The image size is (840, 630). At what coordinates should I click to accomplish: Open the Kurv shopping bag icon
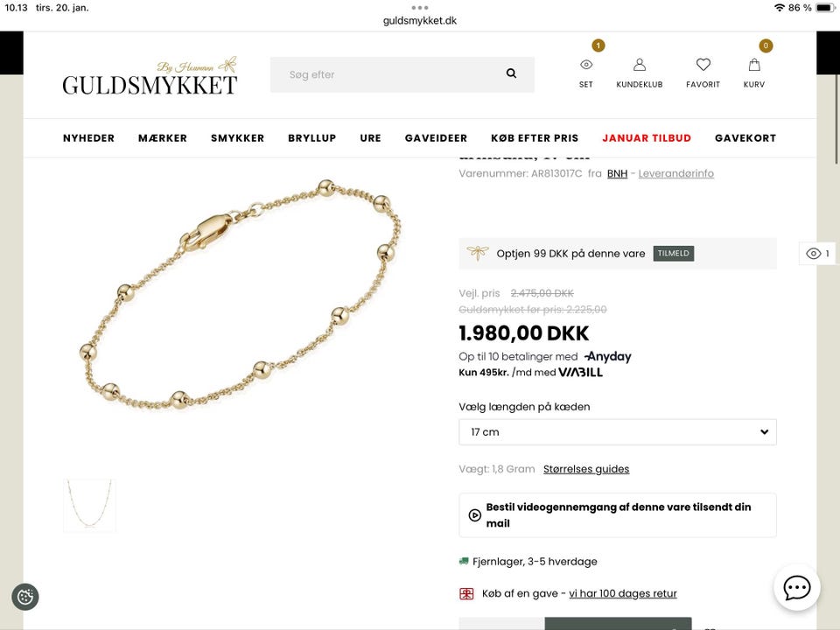point(754,65)
